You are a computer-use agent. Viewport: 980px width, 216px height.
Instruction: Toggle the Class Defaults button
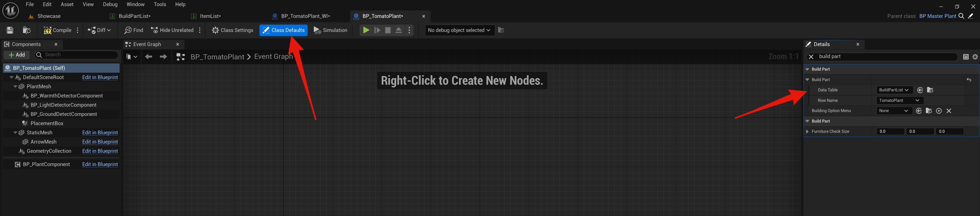(283, 30)
